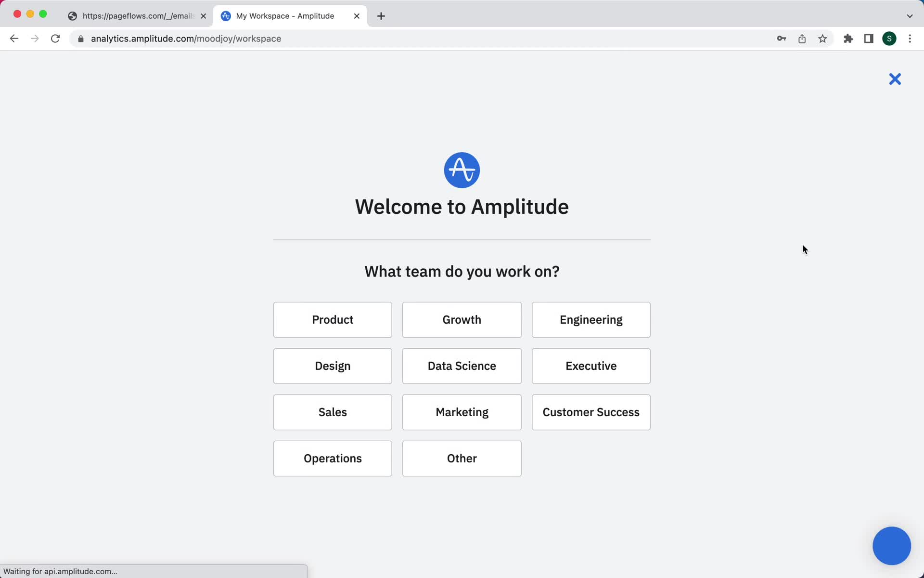Click the address bar URL field
This screenshot has width=924, height=578.
(186, 38)
